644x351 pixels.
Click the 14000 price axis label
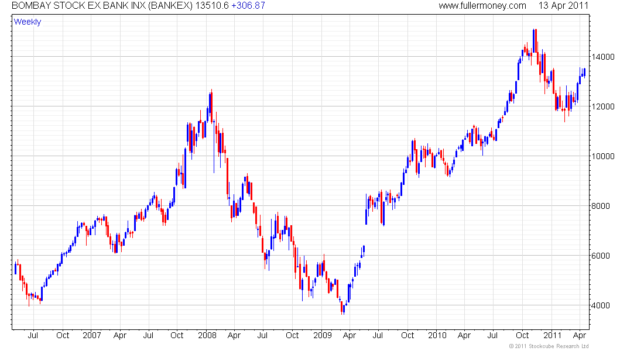603,57
